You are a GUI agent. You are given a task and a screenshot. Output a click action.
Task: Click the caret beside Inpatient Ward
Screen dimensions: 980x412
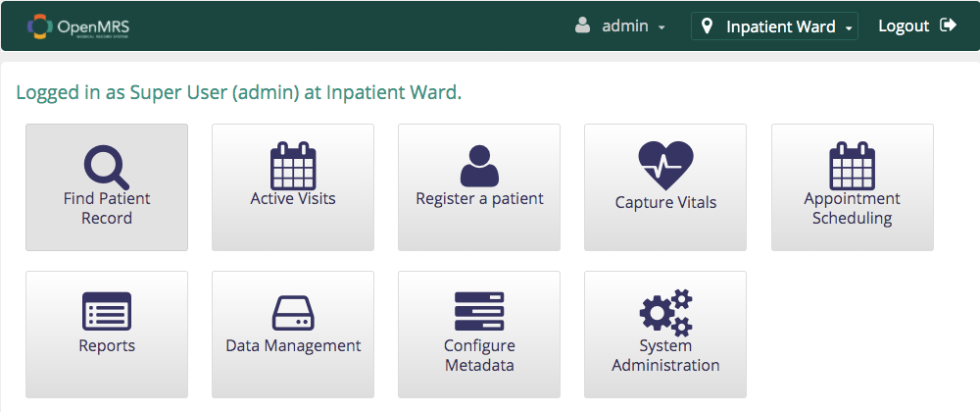pyautogui.click(x=848, y=28)
